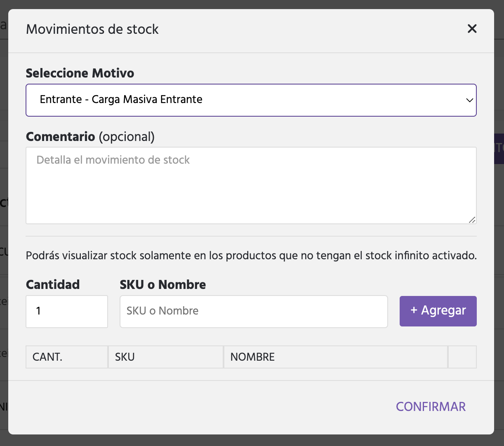Click the chevron arrow in Motivo select
Image resolution: width=504 pixels, height=446 pixels.
click(x=469, y=100)
